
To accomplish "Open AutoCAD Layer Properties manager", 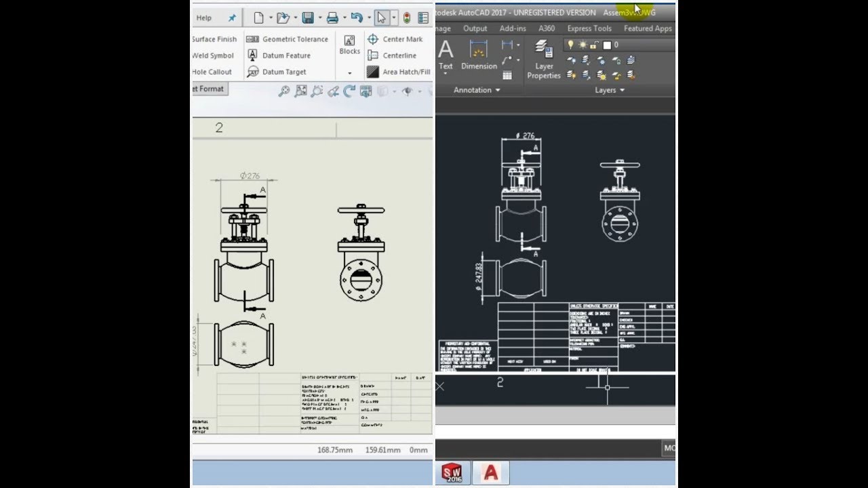I will (544, 60).
